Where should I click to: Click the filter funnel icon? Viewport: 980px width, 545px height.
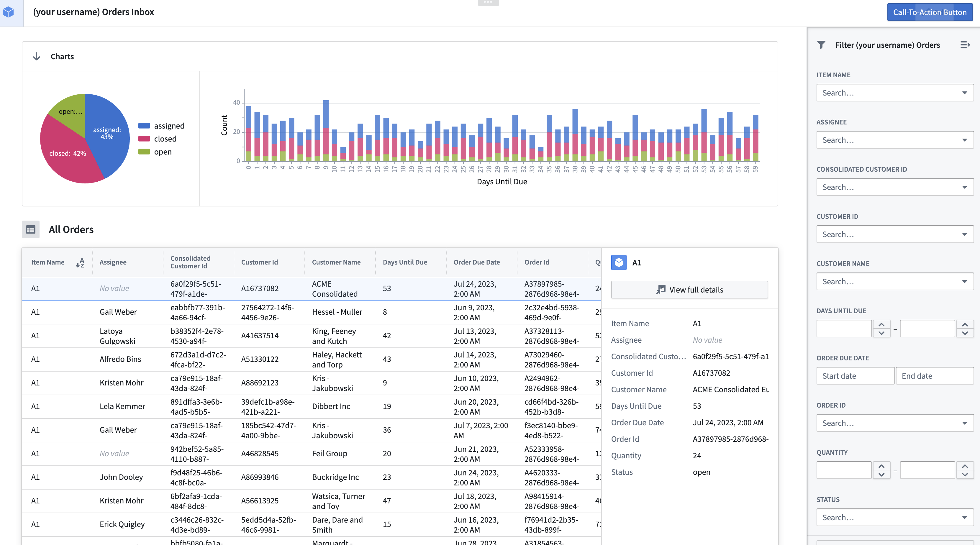[x=821, y=45]
